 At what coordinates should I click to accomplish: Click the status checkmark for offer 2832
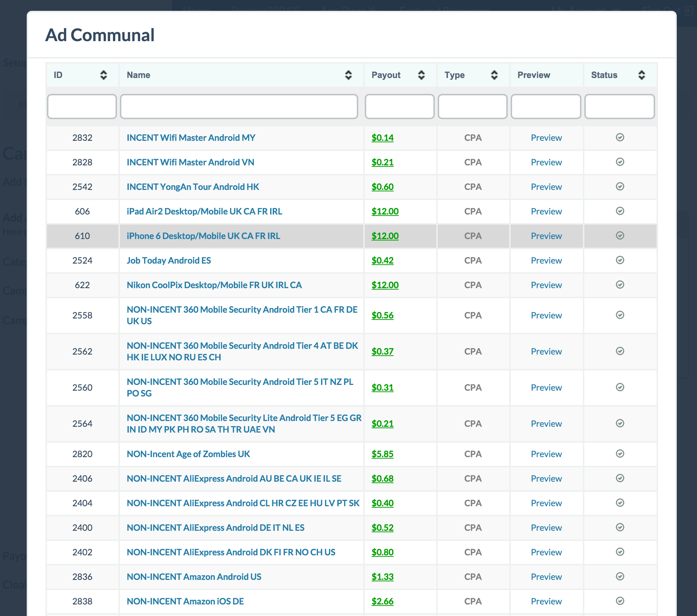[620, 138]
